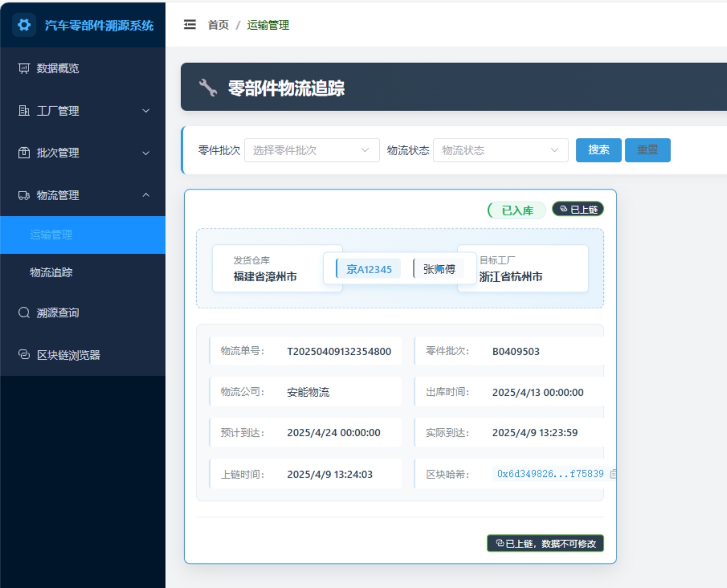
Task: Copy block hash using the copy icon
Action: 613,473
